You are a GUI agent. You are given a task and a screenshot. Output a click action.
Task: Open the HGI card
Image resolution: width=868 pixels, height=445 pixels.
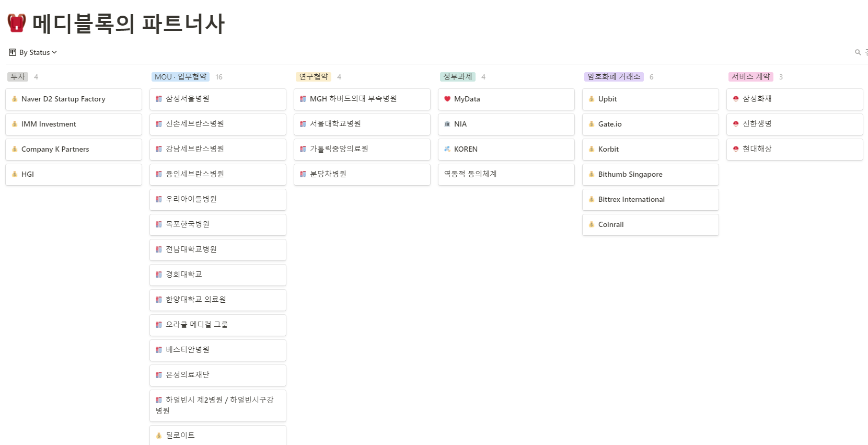[x=74, y=175]
